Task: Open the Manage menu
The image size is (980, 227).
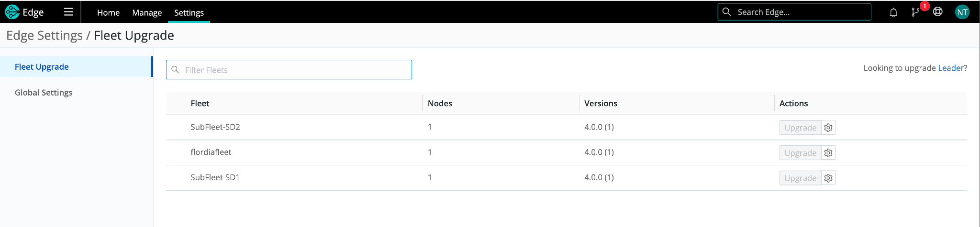Action: [147, 13]
